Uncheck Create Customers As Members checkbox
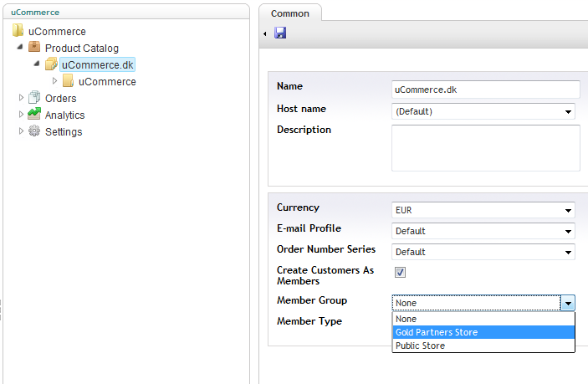 [x=400, y=272]
